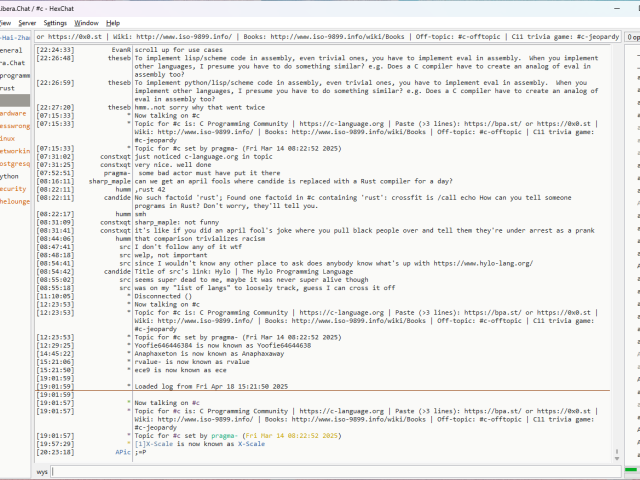Switch to the hardware channel

pyautogui.click(x=13, y=113)
